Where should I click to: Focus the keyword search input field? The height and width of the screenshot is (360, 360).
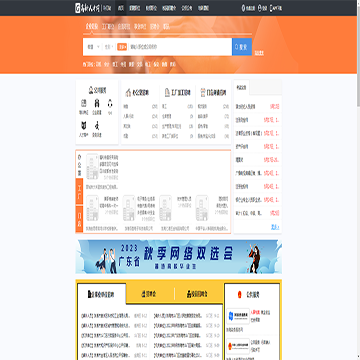tap(179, 47)
